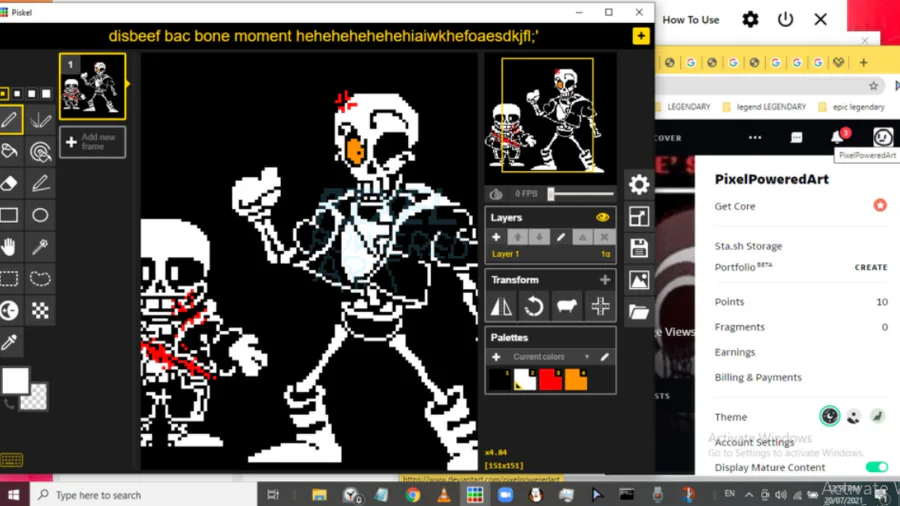The image size is (900, 506).
Task: Open Piskel Preferences gear
Action: (x=639, y=184)
